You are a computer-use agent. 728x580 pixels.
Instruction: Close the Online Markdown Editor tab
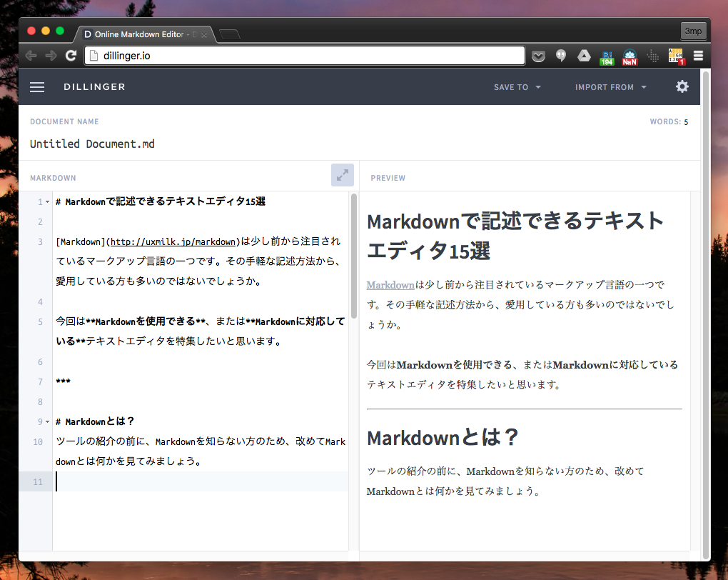[x=204, y=34]
